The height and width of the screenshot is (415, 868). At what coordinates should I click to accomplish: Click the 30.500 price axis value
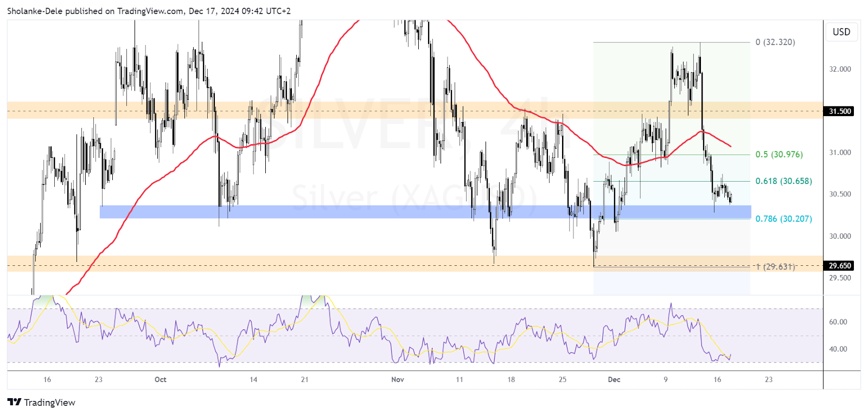(840, 194)
